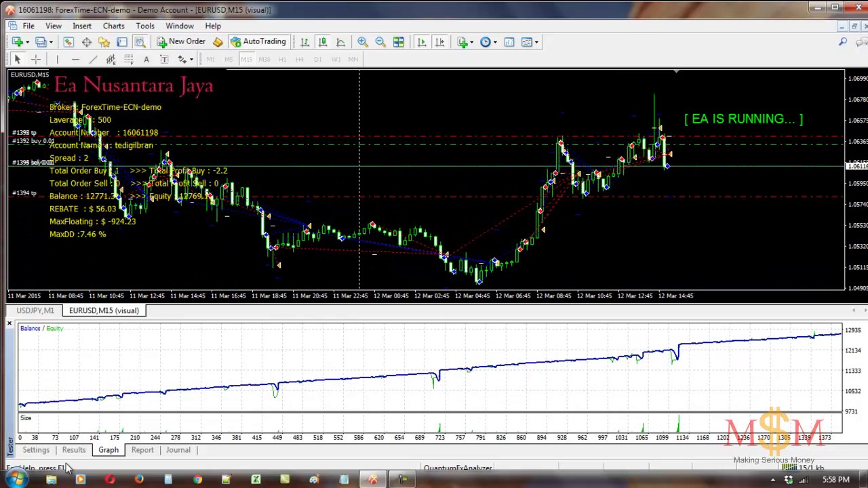Draw a horizontal line tool
Image resolution: width=868 pixels, height=488 pixels.
coord(75,60)
